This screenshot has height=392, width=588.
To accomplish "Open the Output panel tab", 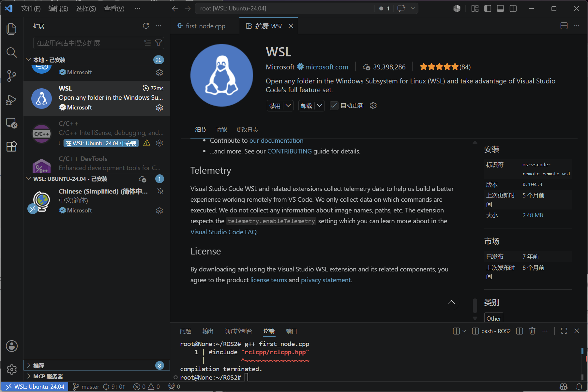I will 208,331.
